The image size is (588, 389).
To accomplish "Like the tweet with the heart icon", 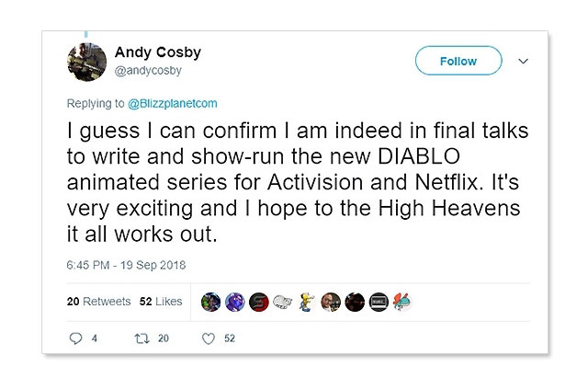I will (209, 338).
